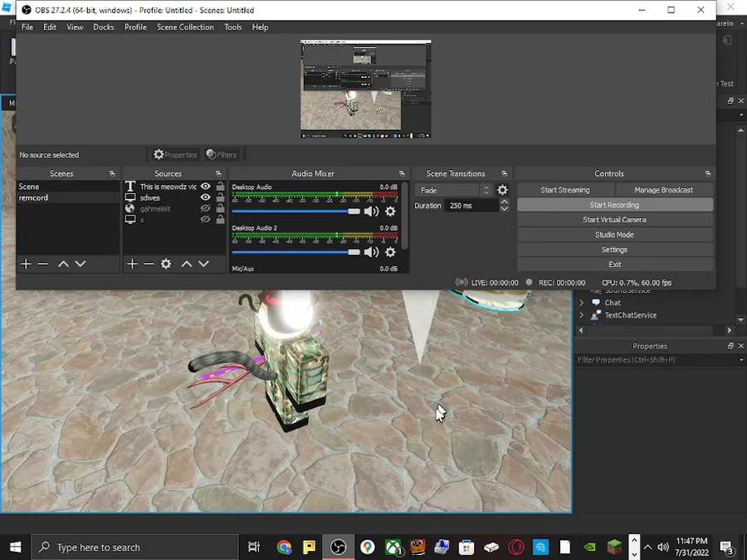Decrease Duration stepper down arrow

[x=504, y=208]
